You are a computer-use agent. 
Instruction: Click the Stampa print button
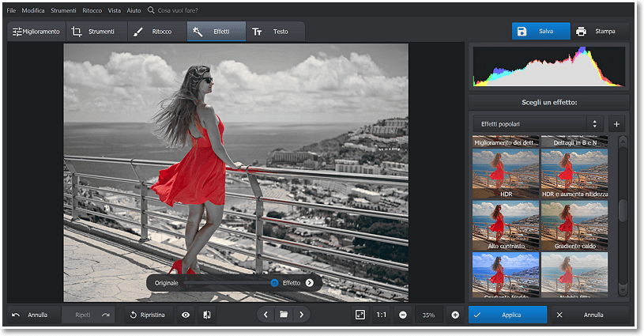(600, 31)
